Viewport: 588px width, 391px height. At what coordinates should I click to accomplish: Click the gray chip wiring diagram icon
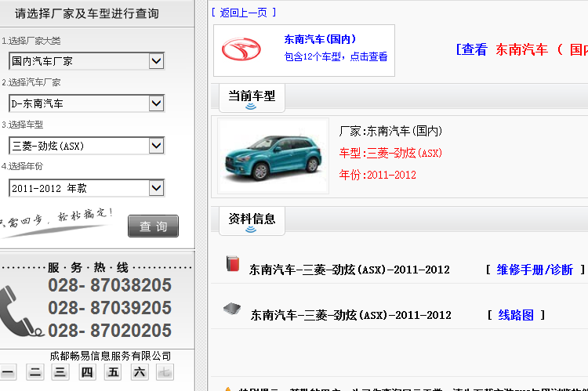pos(232,309)
